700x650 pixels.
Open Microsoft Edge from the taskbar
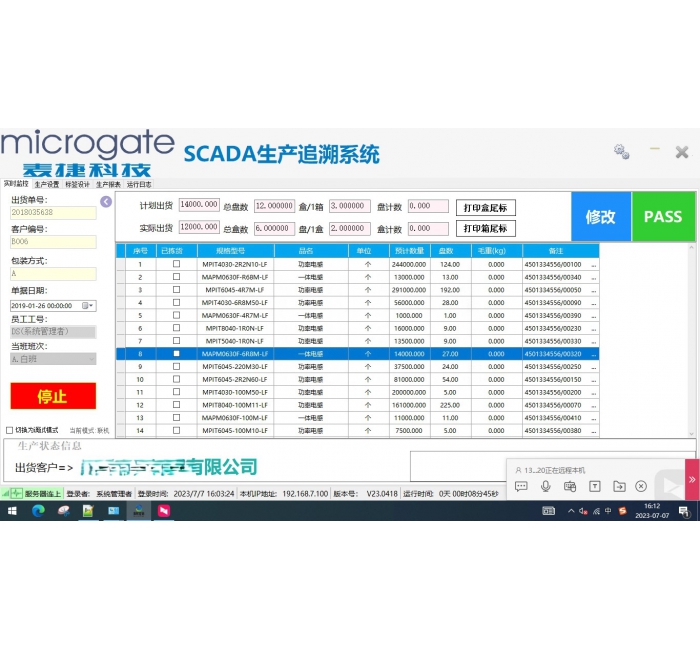[x=38, y=511]
